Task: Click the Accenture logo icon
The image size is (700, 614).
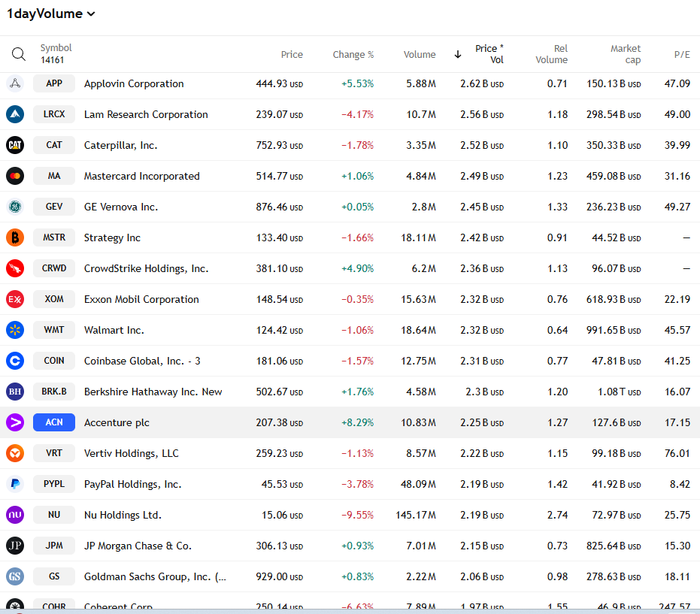Action: pos(15,422)
